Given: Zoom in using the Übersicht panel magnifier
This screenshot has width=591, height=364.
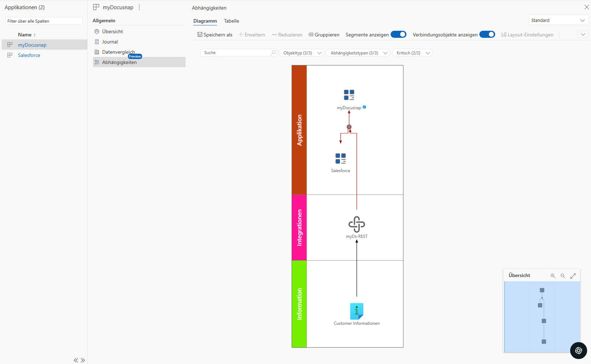Looking at the screenshot, I should point(553,276).
